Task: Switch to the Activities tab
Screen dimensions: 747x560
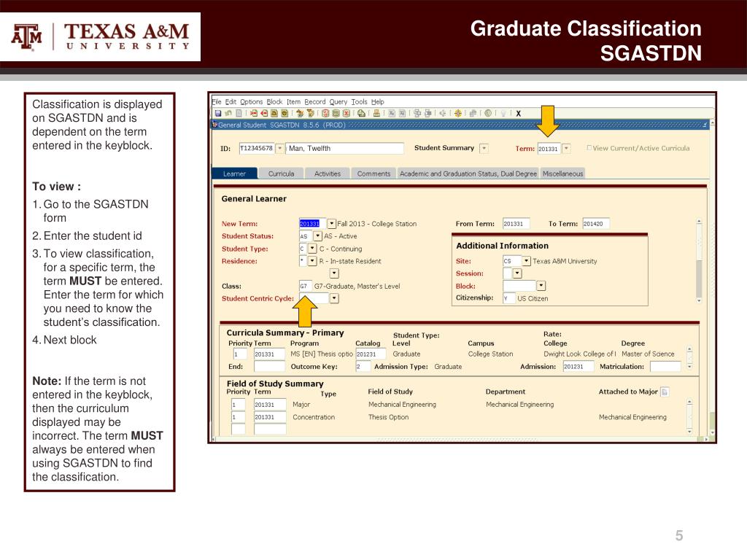Action: (328, 174)
